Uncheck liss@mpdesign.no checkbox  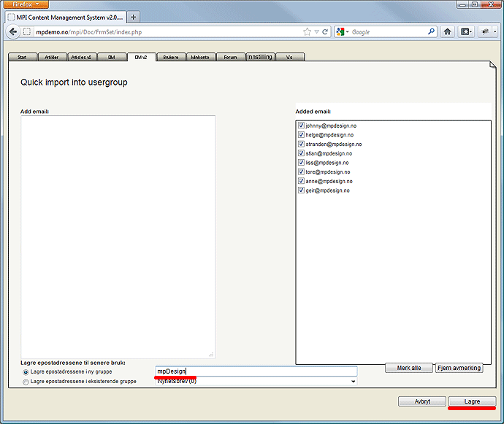coord(301,162)
